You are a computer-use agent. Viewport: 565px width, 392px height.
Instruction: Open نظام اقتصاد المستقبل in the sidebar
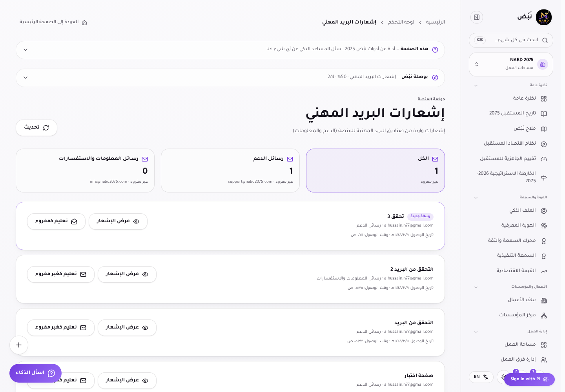pos(511,143)
